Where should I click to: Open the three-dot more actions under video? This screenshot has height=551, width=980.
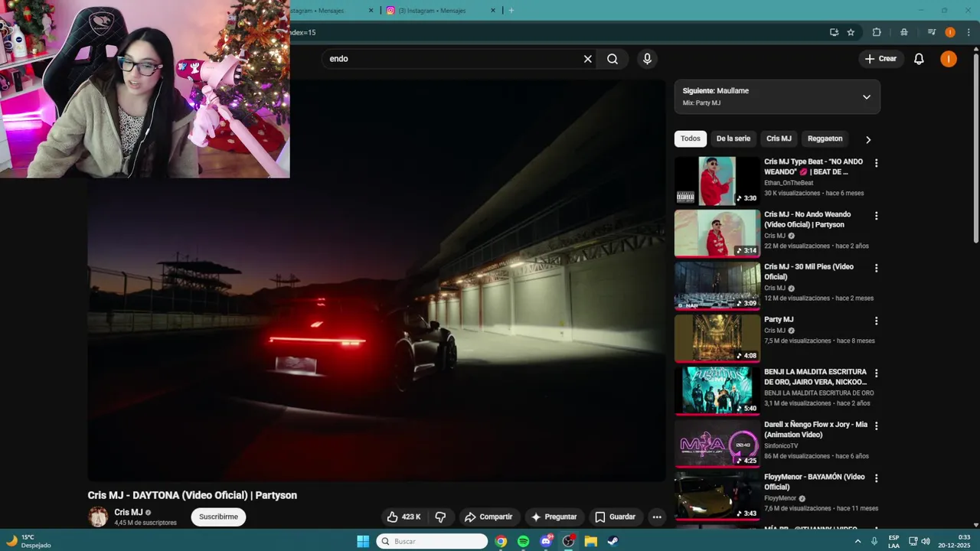click(656, 517)
